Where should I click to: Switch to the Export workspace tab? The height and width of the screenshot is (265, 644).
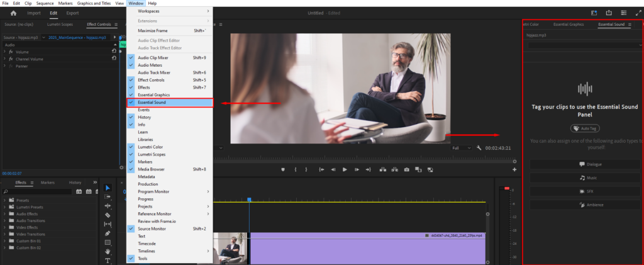tap(72, 13)
